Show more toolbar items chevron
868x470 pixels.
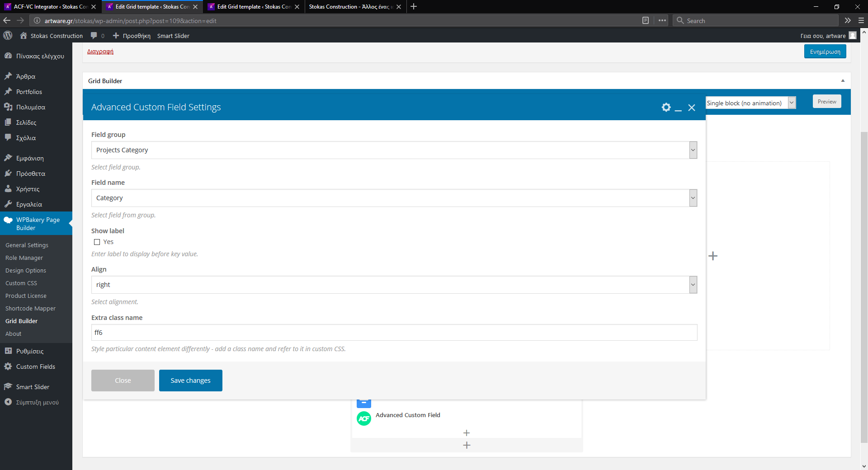(848, 20)
